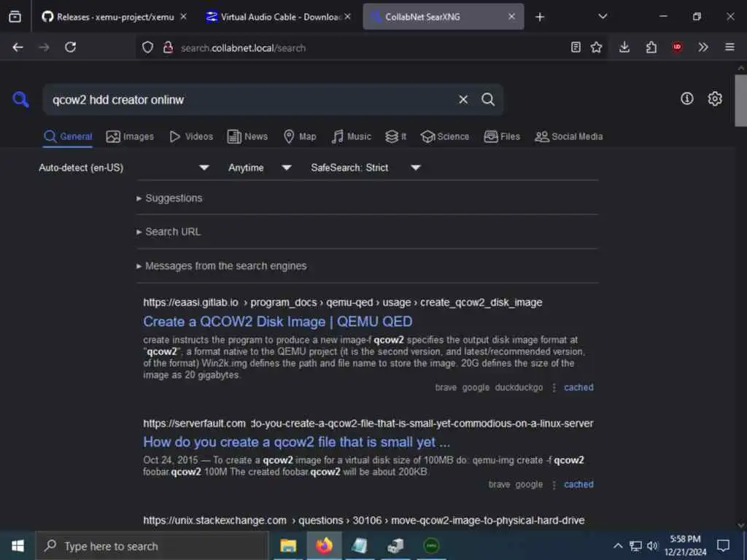This screenshot has height=560, width=747.
Task: Open Firefox tracking protection shield
Action: [147, 47]
